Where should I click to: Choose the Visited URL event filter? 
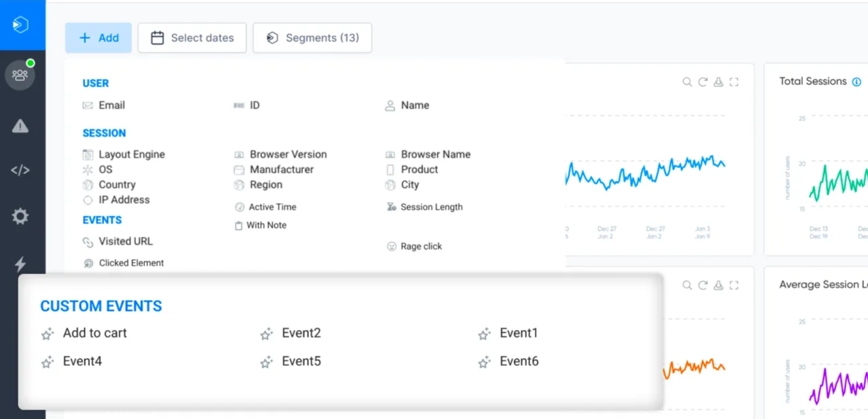tap(118, 241)
